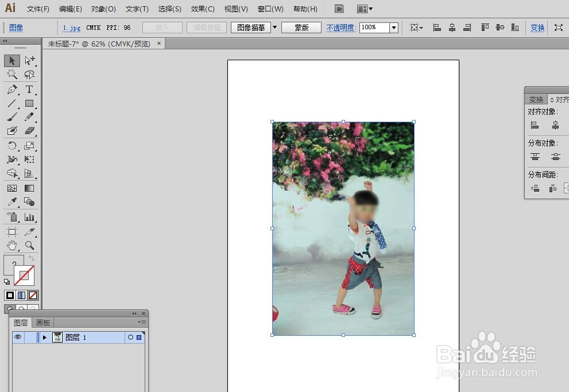Click the 蒙版 button
This screenshot has width=569, height=392.
[301, 28]
